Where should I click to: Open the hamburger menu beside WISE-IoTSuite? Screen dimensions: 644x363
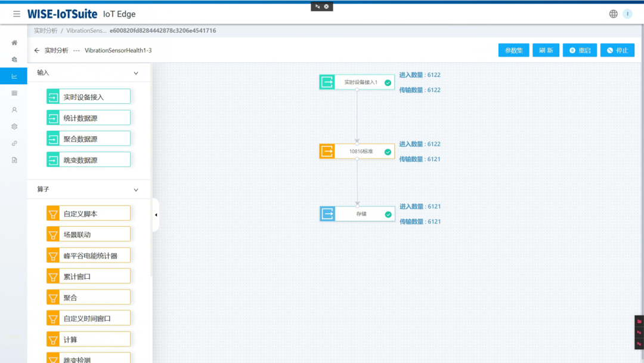(x=17, y=14)
